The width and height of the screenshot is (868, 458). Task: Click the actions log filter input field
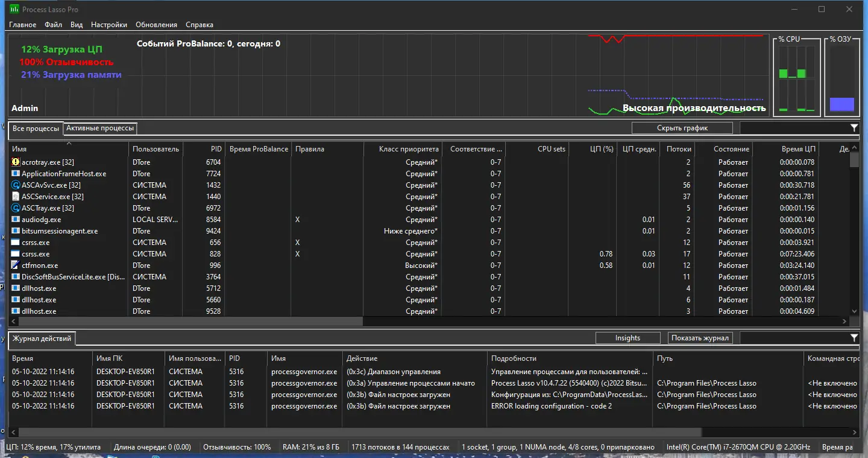(x=794, y=338)
